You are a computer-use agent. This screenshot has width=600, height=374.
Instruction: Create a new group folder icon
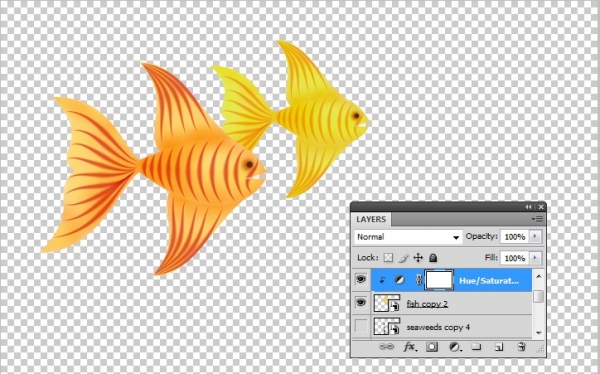click(476, 347)
